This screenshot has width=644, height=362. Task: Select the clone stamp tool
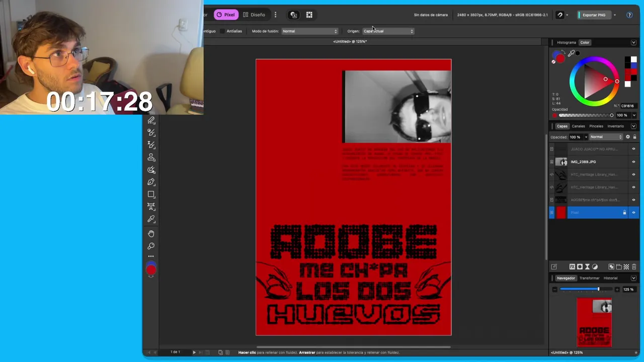point(151,157)
